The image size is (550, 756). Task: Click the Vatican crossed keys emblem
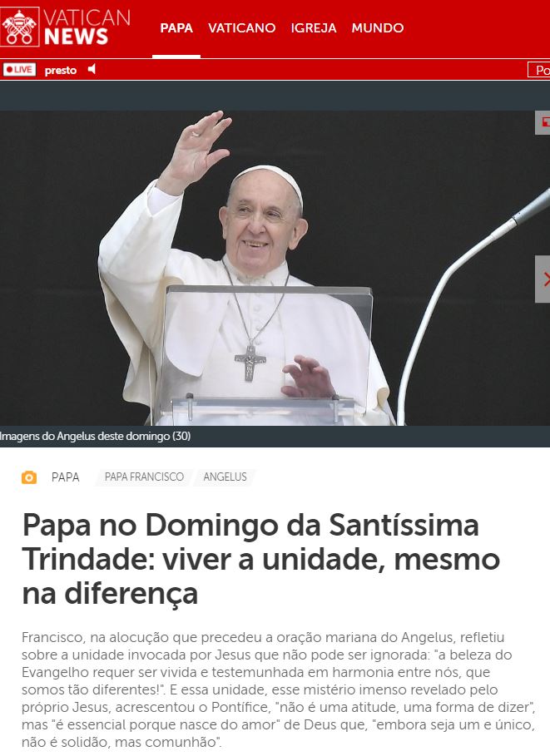click(x=20, y=27)
